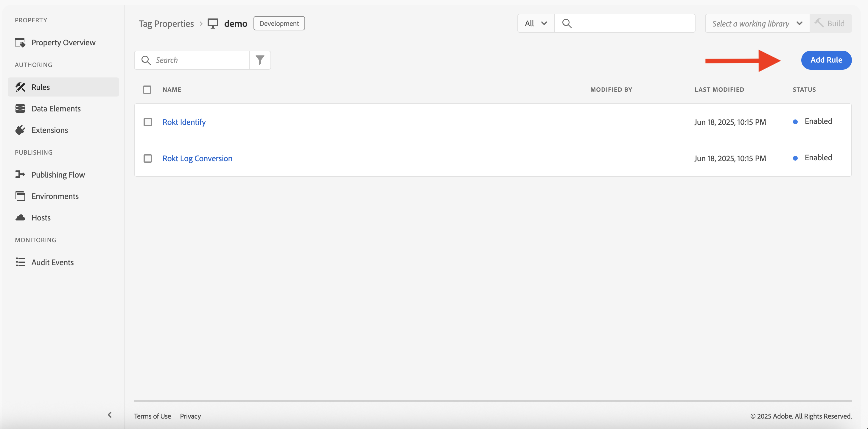The image size is (868, 429).
Task: Open the Rokt Identify rule
Action: click(184, 122)
